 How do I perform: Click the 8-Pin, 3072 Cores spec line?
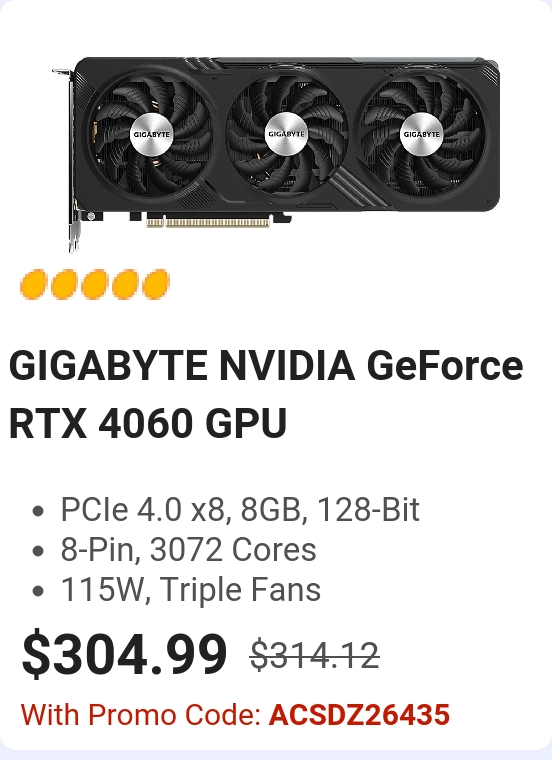point(188,550)
